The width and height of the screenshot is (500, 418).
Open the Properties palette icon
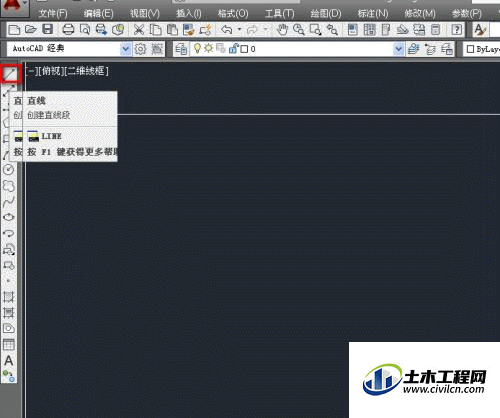[353, 30]
